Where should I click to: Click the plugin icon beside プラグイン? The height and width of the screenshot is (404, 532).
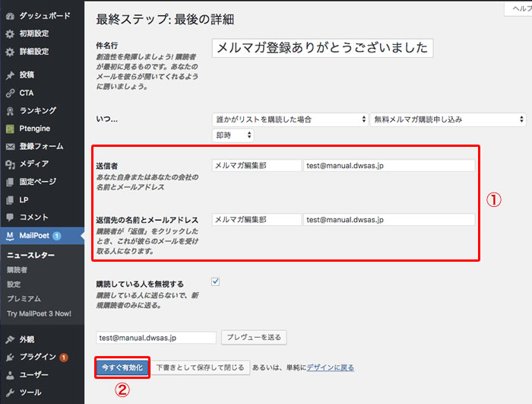pos(10,357)
